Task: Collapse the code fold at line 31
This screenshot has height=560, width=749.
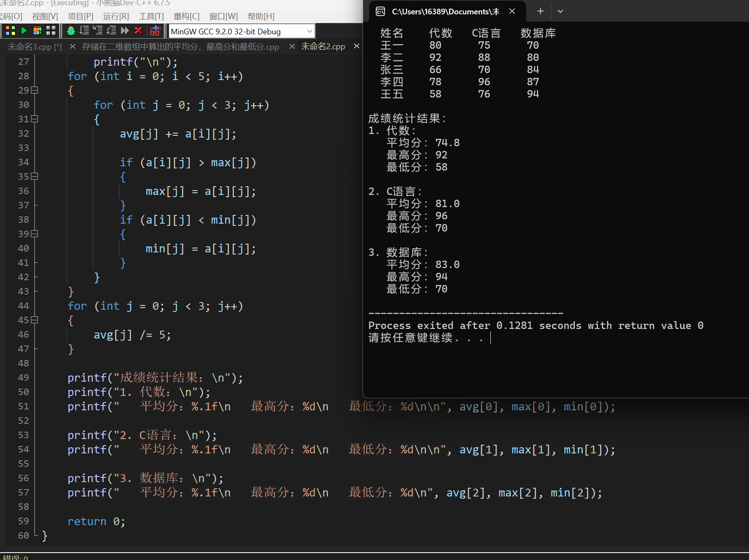Action: tap(34, 119)
